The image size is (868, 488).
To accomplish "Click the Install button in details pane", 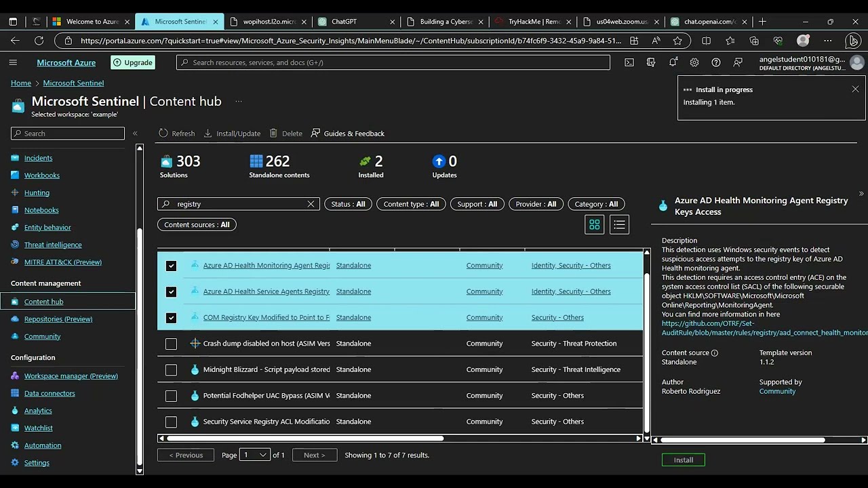I will click(x=684, y=460).
